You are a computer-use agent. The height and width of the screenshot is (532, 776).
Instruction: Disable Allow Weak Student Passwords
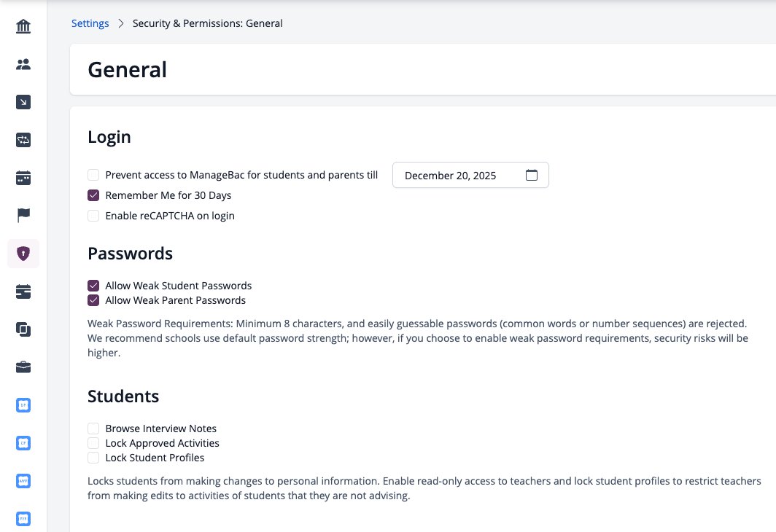pos(93,286)
